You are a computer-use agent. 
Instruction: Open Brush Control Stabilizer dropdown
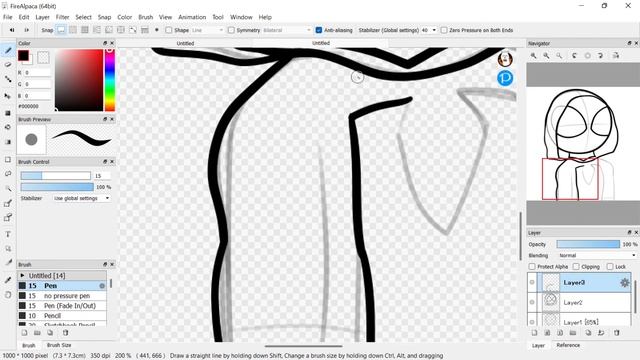click(x=82, y=198)
